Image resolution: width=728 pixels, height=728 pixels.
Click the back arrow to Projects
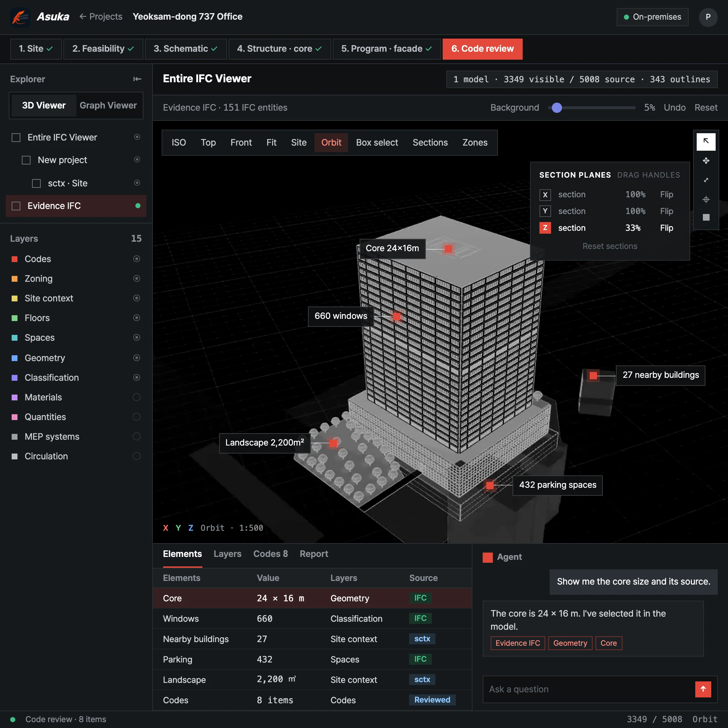point(83,17)
